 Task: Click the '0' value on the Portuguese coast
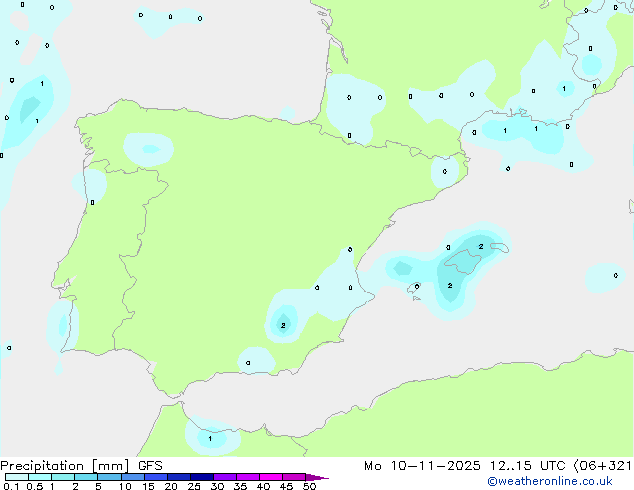[92, 203]
